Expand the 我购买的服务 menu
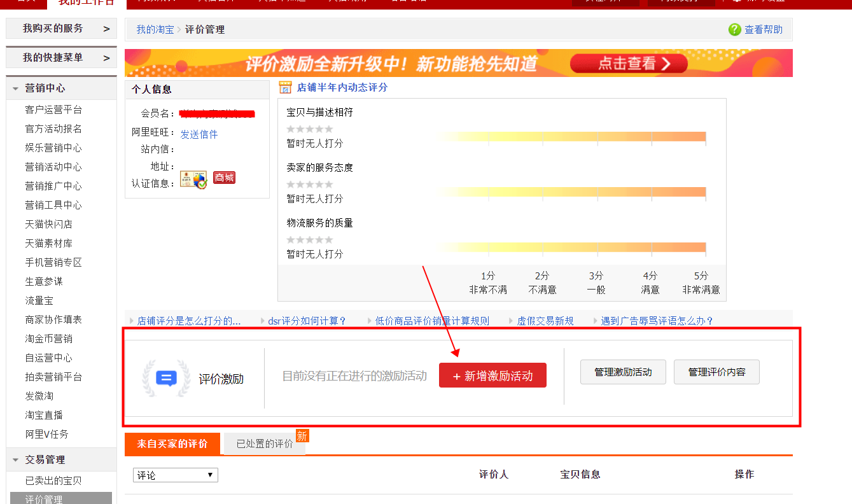The image size is (852, 504). point(61,29)
